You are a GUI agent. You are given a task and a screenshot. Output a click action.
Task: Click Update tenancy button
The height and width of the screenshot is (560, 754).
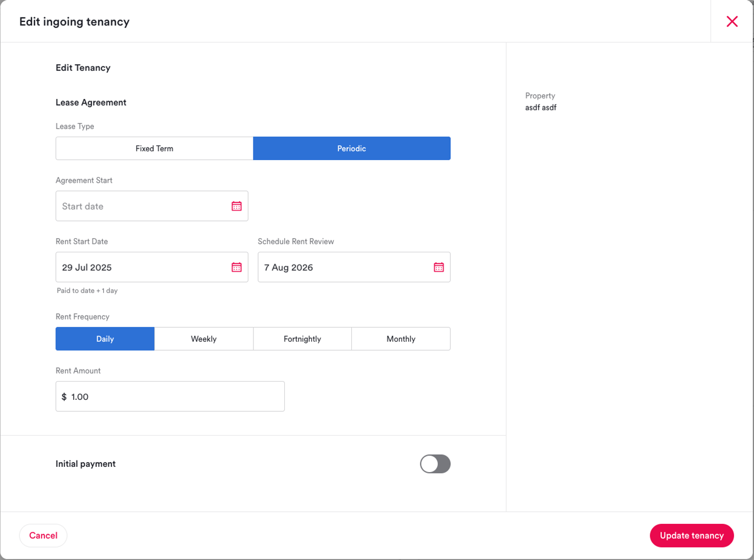[x=692, y=535]
